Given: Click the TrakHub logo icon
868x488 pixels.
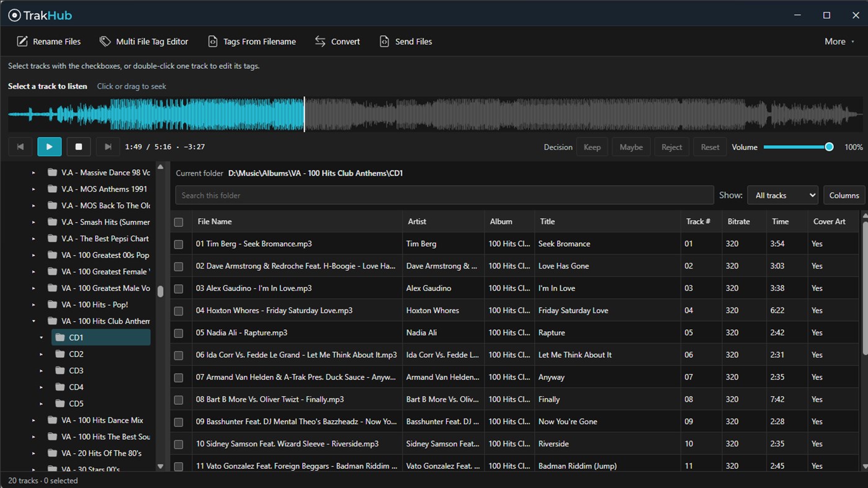Looking at the screenshot, I should click(14, 16).
